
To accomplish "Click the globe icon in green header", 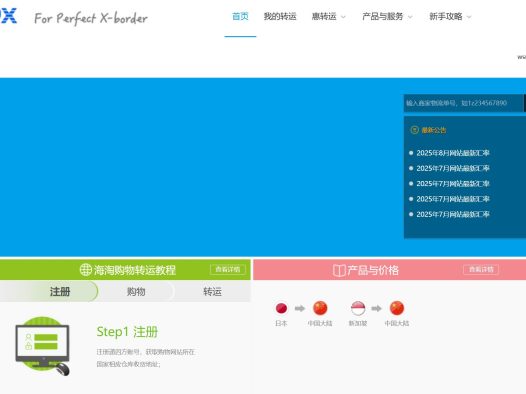I will pos(86,270).
